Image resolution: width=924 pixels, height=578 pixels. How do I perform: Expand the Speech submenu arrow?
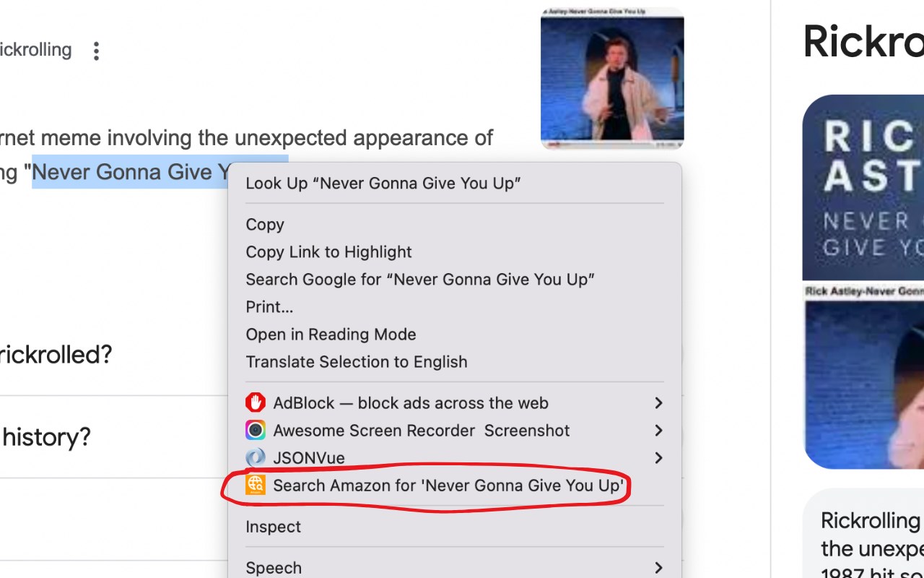658,568
